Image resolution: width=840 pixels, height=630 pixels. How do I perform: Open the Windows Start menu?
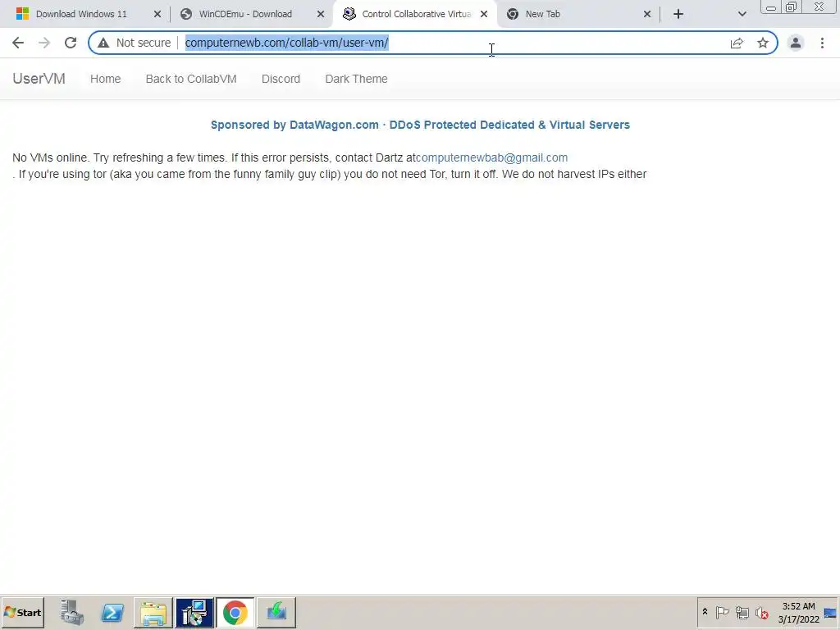(x=22, y=612)
